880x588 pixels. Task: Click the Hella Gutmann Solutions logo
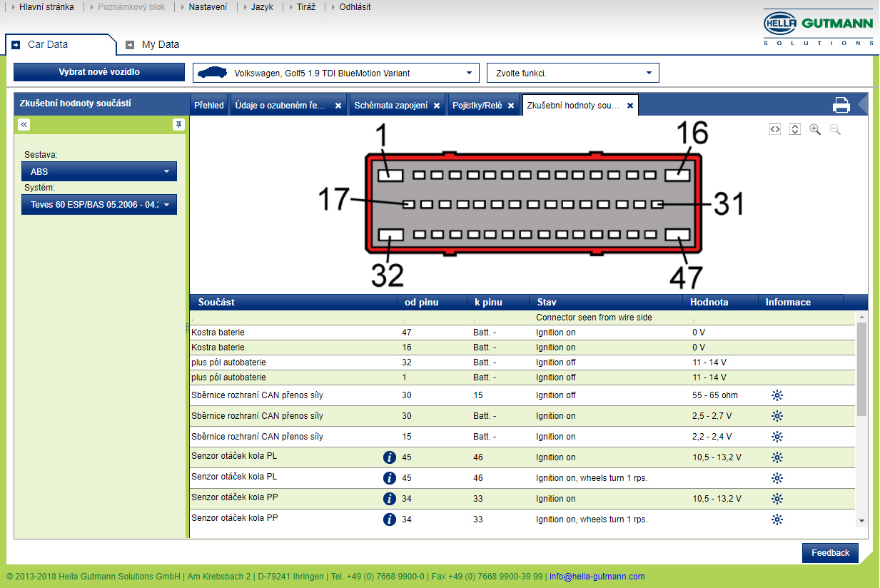818,28
